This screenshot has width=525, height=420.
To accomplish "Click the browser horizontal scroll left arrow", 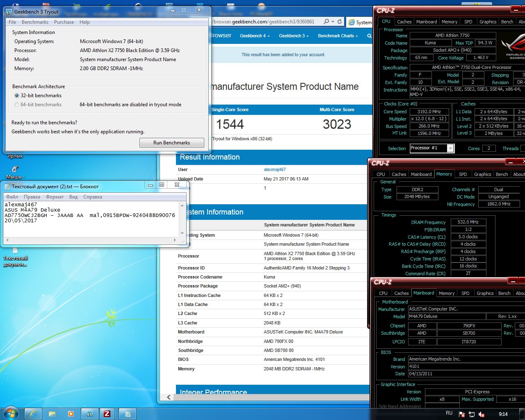I will pos(169,397).
